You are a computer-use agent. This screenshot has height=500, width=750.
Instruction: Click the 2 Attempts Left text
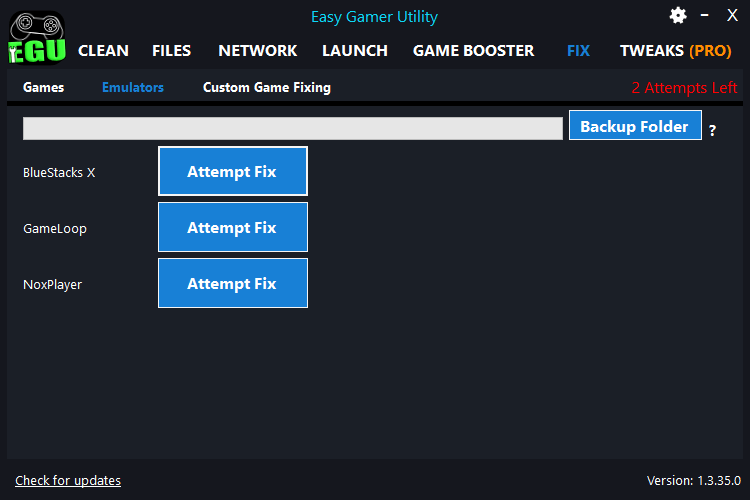point(684,88)
